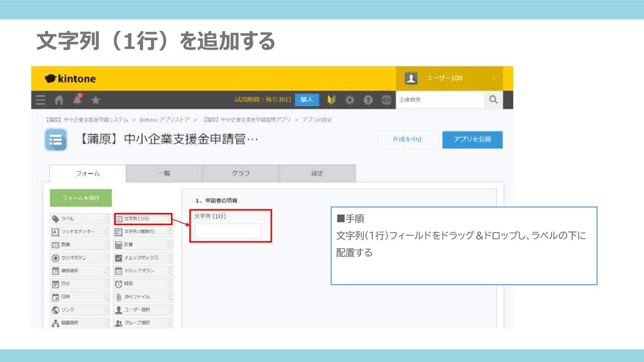This screenshot has height=362, width=644.
Task: Select the 複数選択 field type
Action: [80, 271]
